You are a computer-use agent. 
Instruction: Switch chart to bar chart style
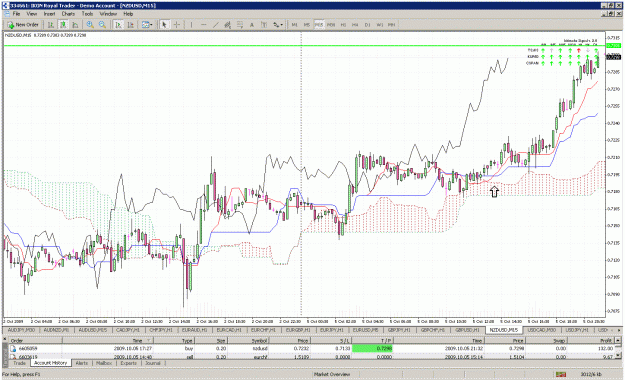coord(51,25)
